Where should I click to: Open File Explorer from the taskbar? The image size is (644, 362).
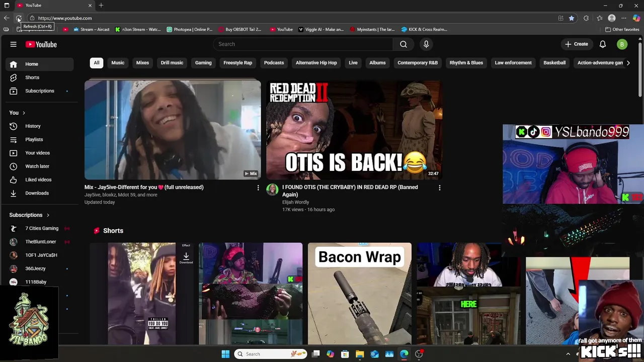(x=360, y=354)
